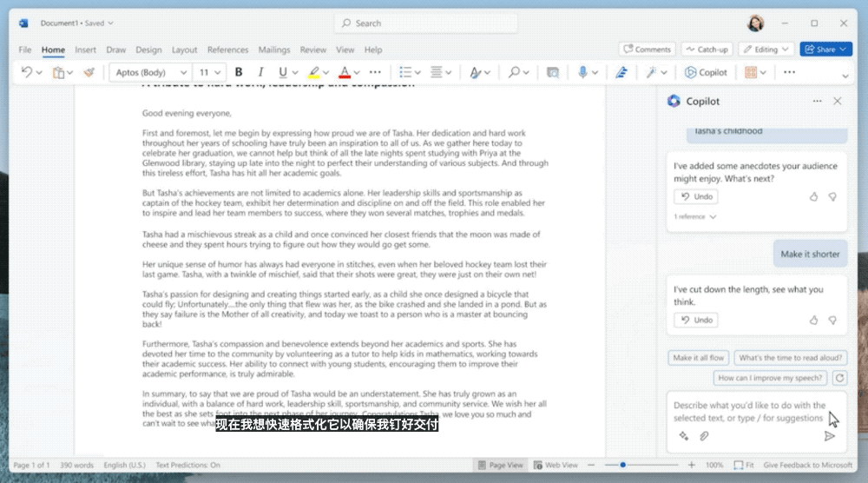
Task: Toggle Bold formatting
Action: tap(238, 73)
